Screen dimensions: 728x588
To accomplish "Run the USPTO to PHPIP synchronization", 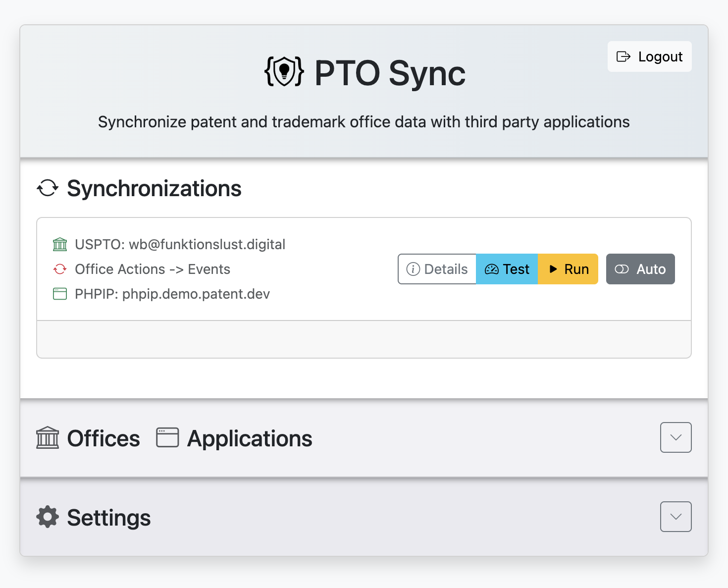I will [568, 269].
